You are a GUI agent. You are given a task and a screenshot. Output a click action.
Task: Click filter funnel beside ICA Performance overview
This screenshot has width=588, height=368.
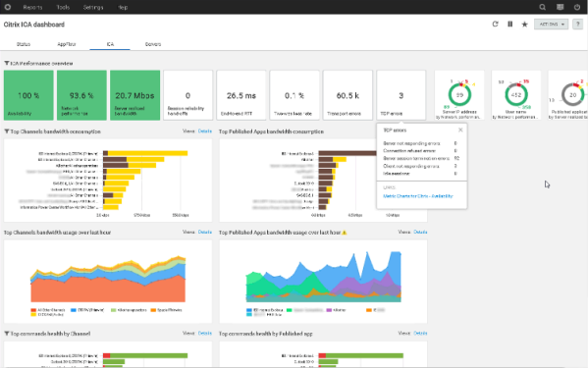[x=6, y=64]
